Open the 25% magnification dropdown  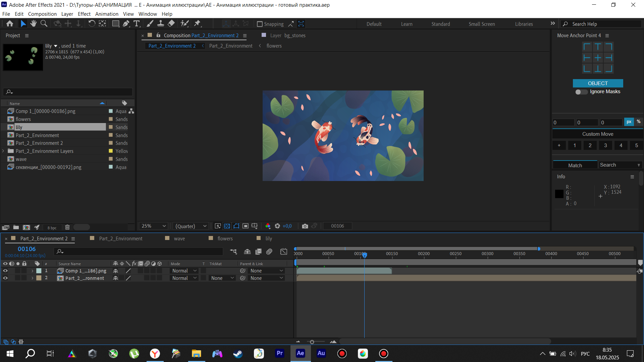(x=154, y=226)
